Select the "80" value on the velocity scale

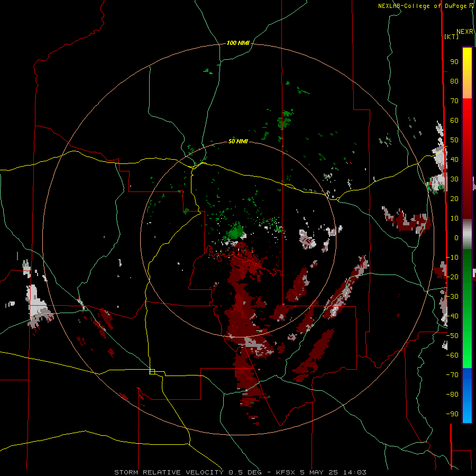[x=454, y=81]
